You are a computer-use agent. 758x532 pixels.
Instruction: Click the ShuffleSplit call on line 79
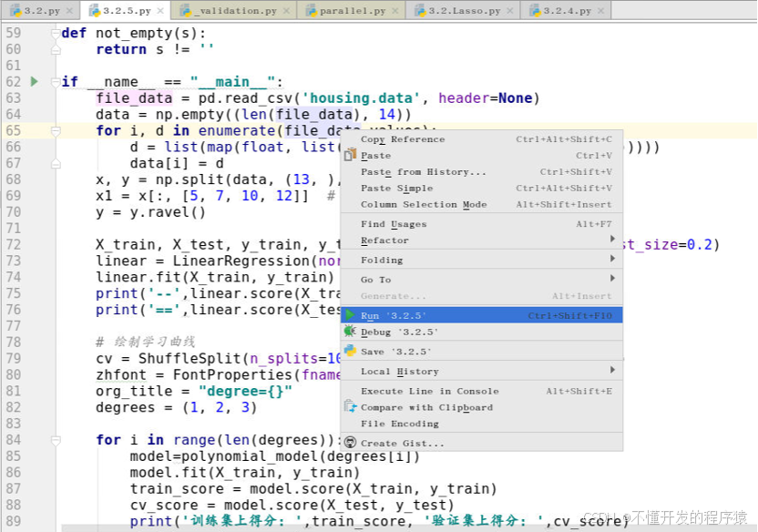189,359
